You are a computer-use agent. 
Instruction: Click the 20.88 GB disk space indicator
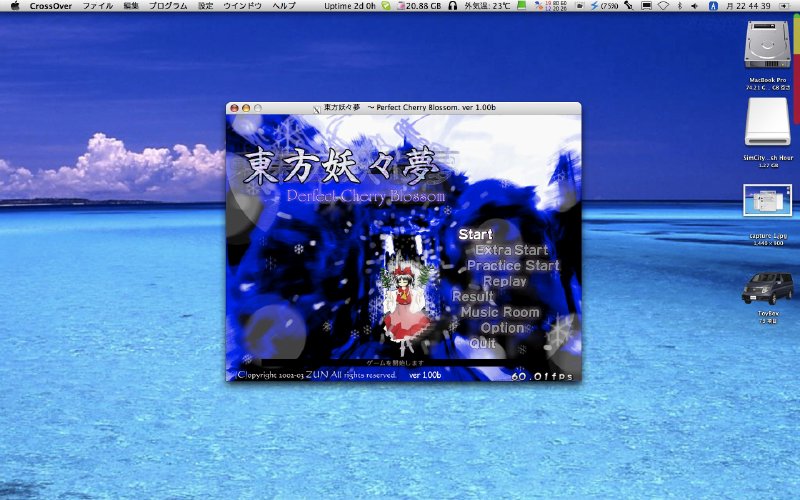[419, 6]
